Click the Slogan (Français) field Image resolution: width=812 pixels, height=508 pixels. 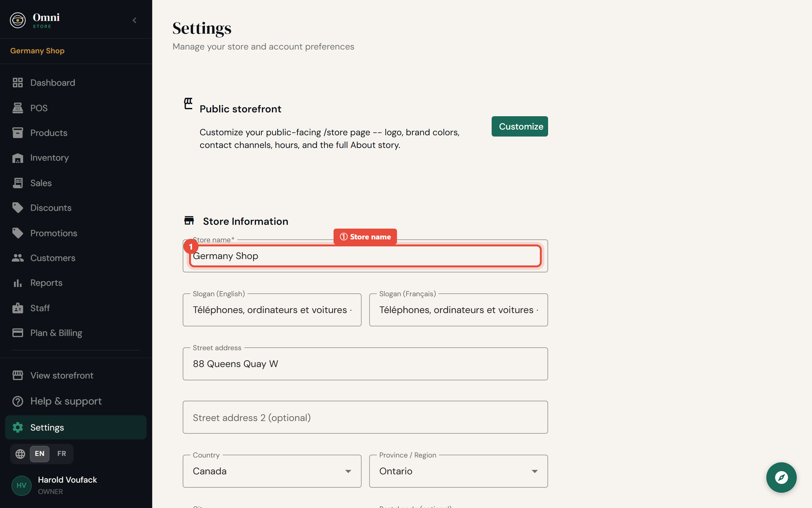click(458, 310)
